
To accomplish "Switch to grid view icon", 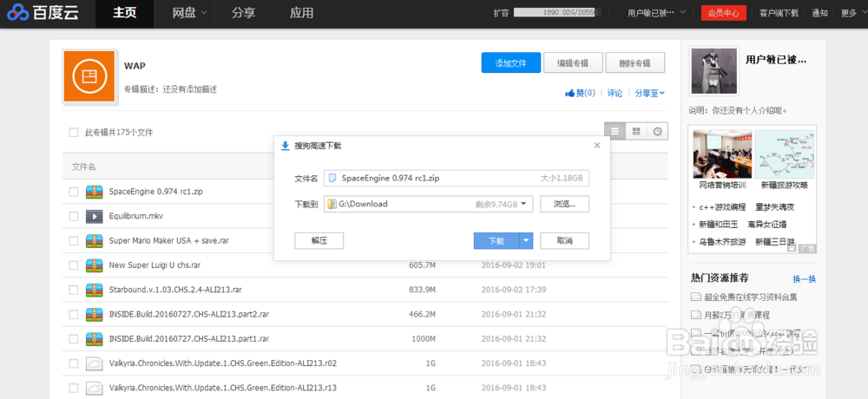I will [636, 132].
